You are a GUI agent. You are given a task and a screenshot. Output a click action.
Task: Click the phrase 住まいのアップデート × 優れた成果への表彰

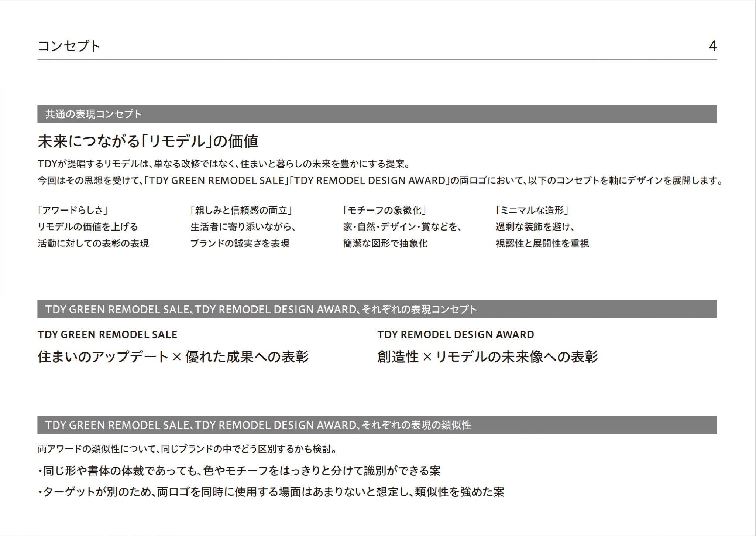click(x=173, y=357)
